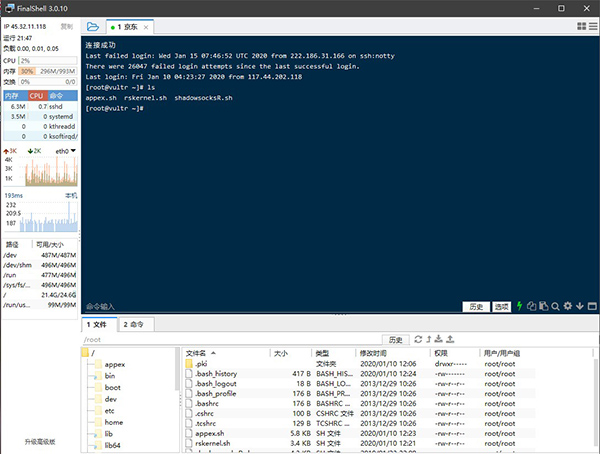The image size is (600, 454).
Task: Click the 命令输入 command input field
Action: (270, 306)
